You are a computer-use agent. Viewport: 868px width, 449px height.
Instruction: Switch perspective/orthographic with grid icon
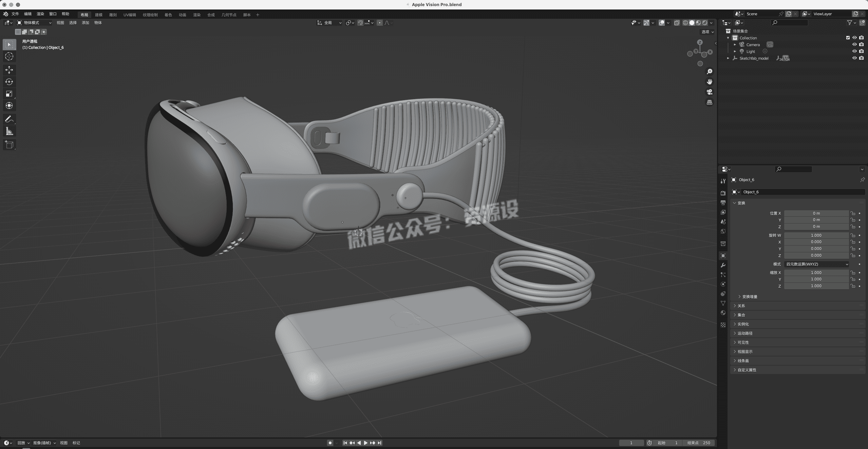tap(710, 102)
